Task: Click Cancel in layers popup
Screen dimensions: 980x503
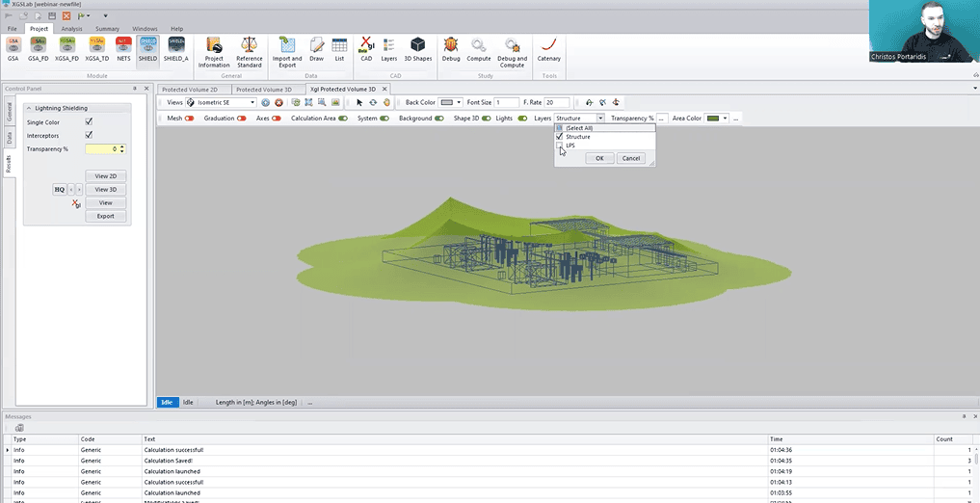Action: tap(630, 158)
